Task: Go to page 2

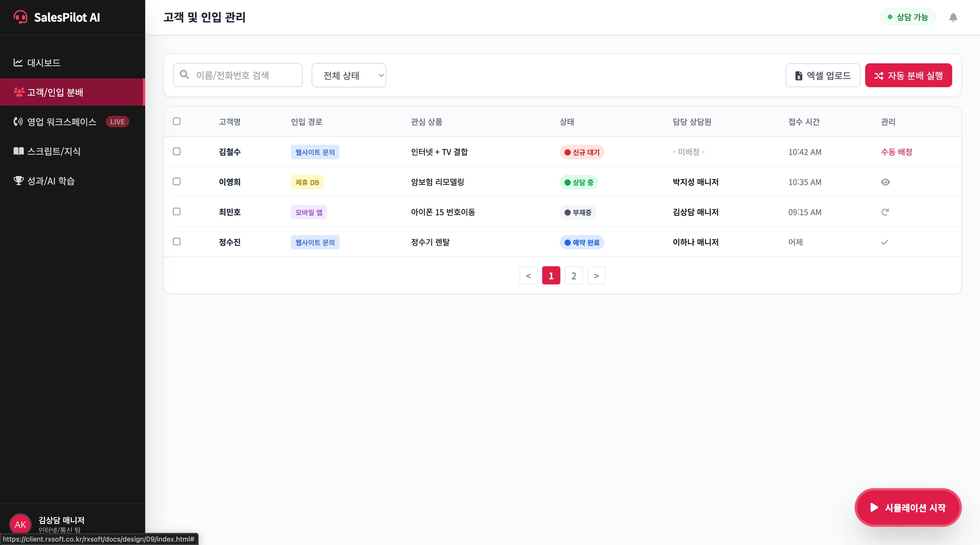Action: click(x=574, y=275)
